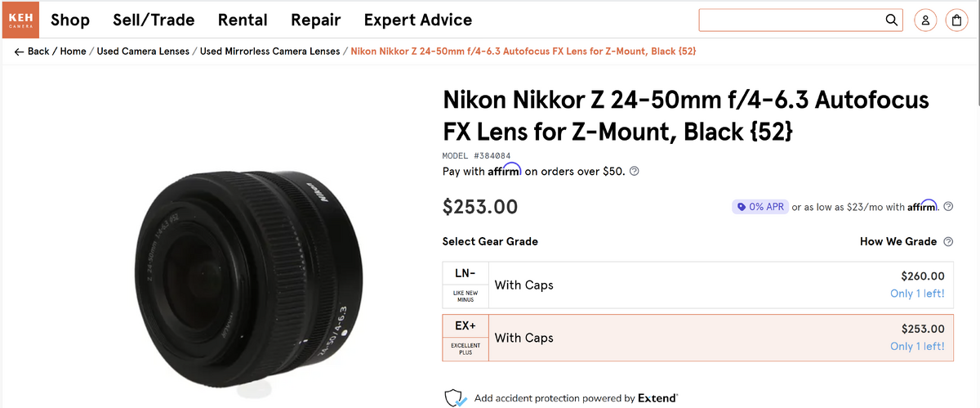This screenshot has height=408, width=980.
Task: Click the Affirm monthly rate help icon
Action: pos(948,207)
